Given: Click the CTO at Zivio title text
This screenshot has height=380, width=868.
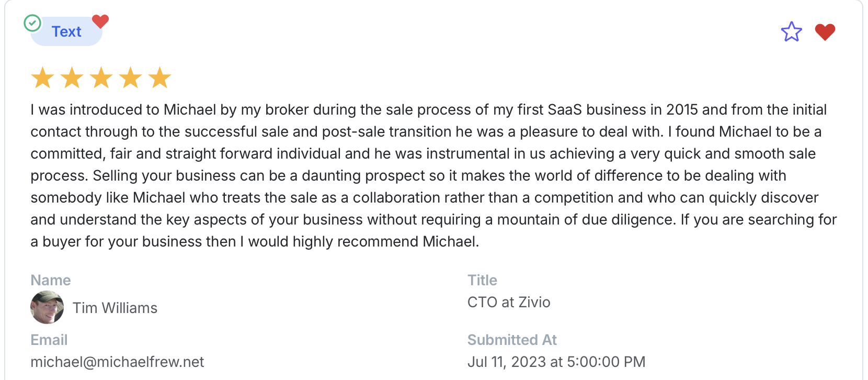Looking at the screenshot, I should 509,302.
